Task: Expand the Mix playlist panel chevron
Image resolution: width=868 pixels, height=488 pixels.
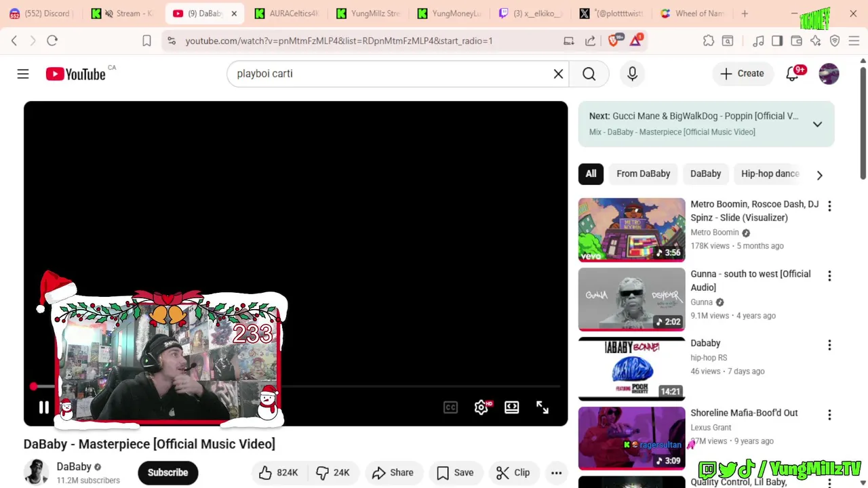Action: click(x=817, y=124)
